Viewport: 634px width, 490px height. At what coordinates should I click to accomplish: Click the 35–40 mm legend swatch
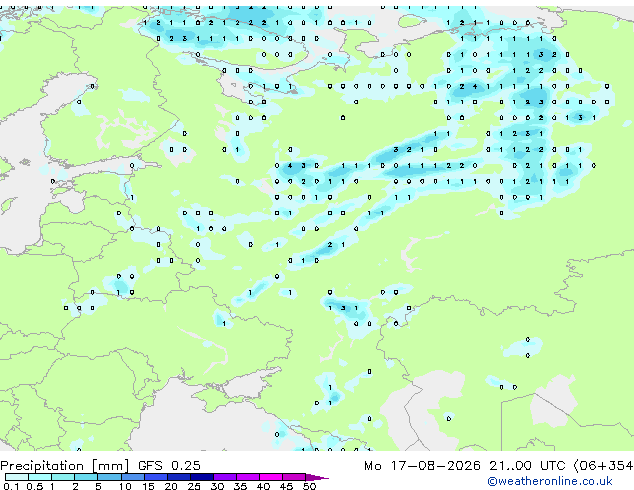(247, 477)
